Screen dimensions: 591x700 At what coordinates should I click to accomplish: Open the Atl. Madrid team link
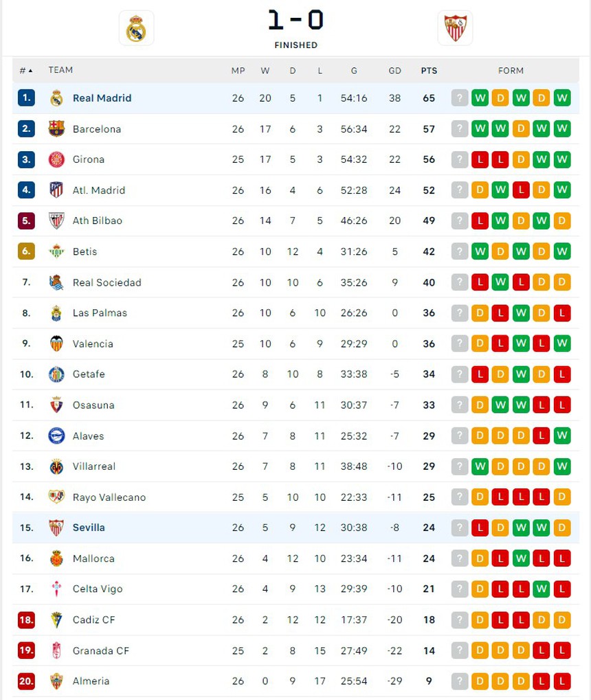coord(99,190)
